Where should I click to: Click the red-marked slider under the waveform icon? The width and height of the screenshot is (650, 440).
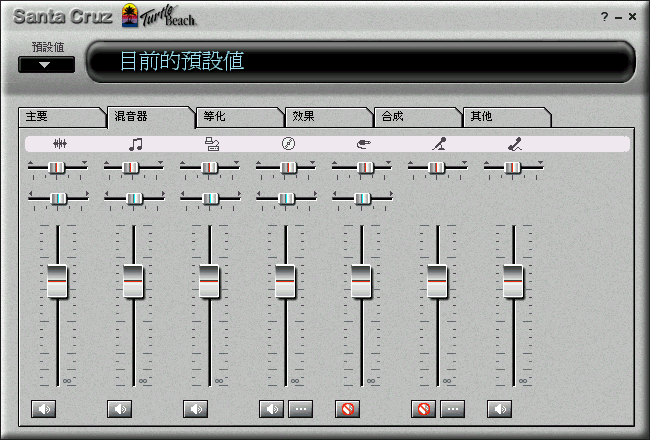56,168
